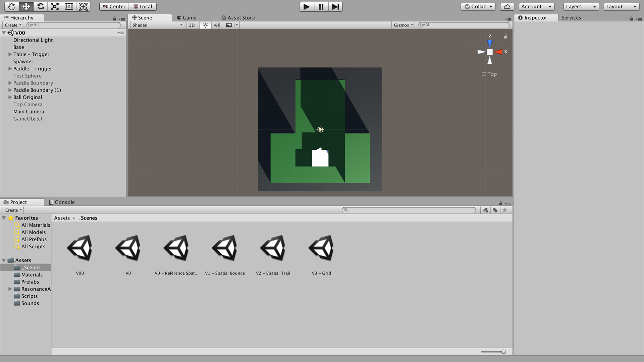Lock the Inspector panel
Screen dimensions: 644x362
pyautogui.click(x=631, y=19)
